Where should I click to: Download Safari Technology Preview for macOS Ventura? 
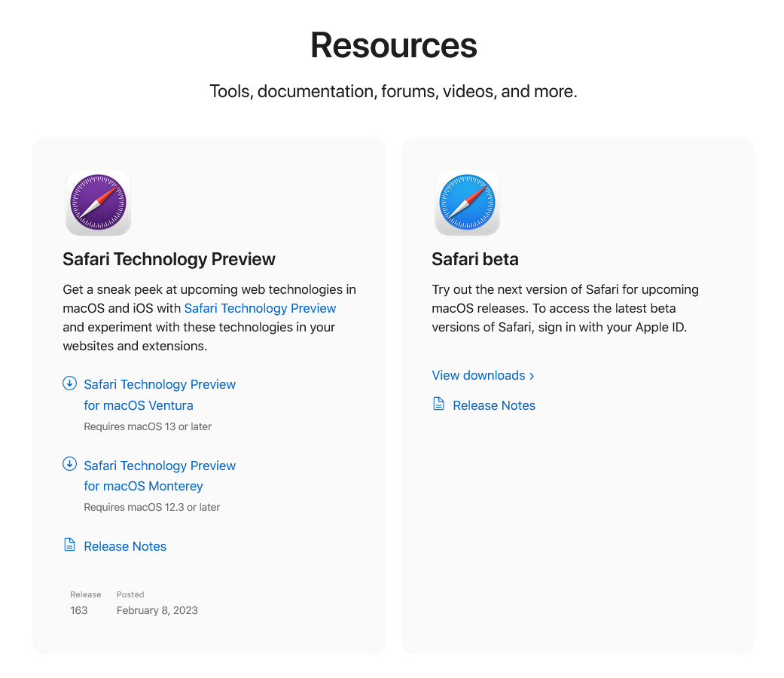160,395
